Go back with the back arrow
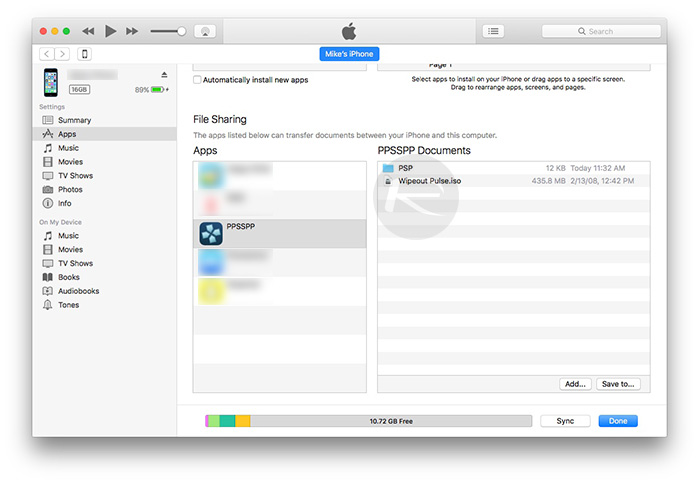 click(x=47, y=54)
